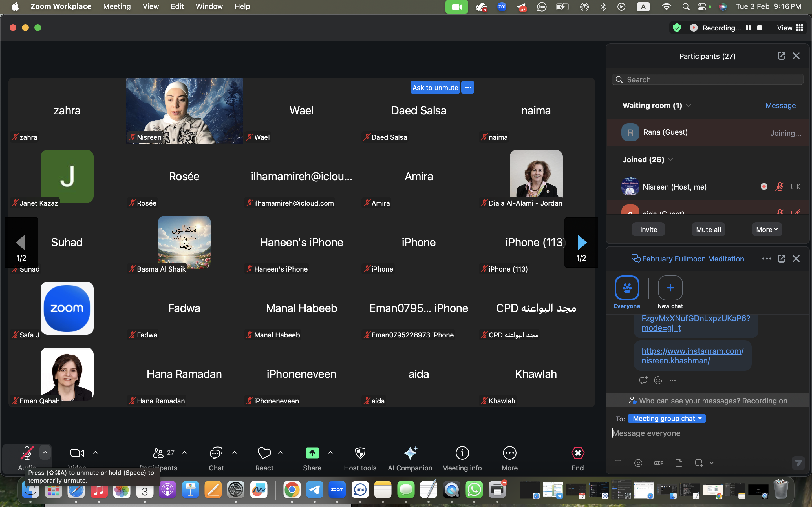Click the GIF icon in chat toolbar
The width and height of the screenshot is (812, 507).
click(x=658, y=463)
